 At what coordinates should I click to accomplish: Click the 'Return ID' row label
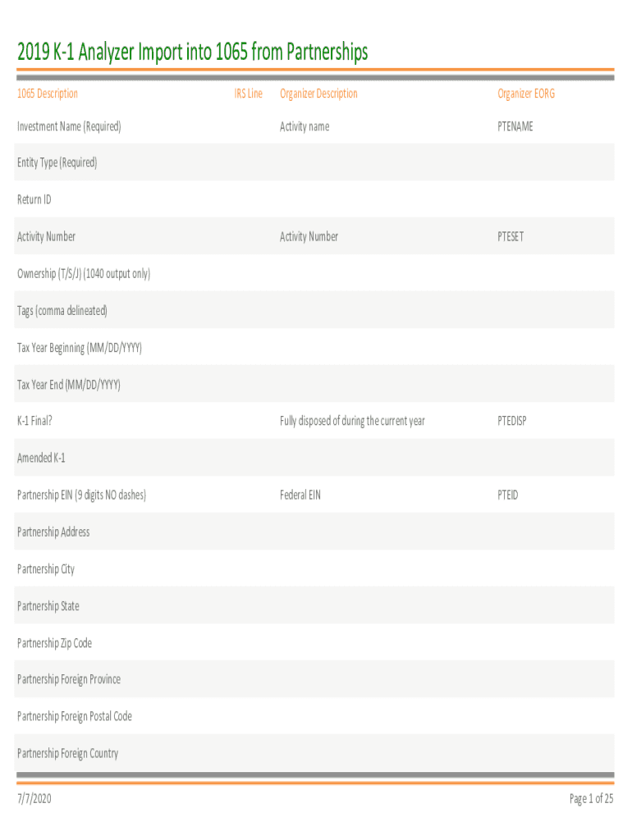pyautogui.click(x=34, y=199)
